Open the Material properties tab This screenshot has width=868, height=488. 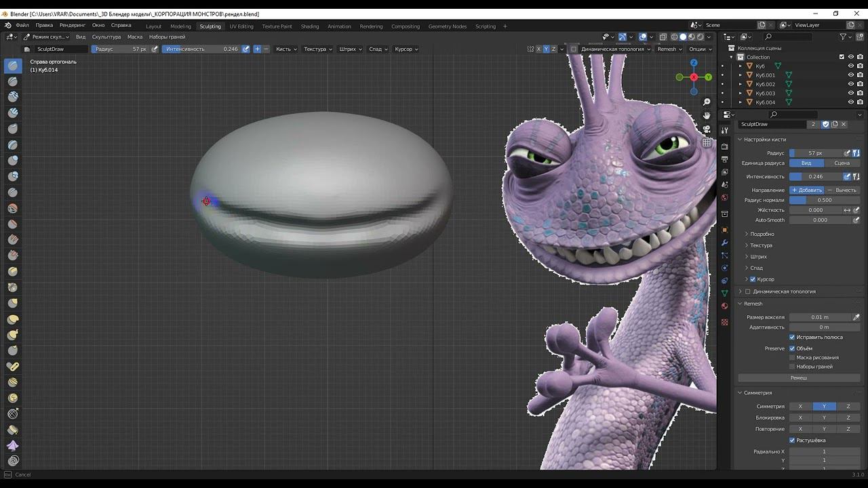click(x=724, y=306)
